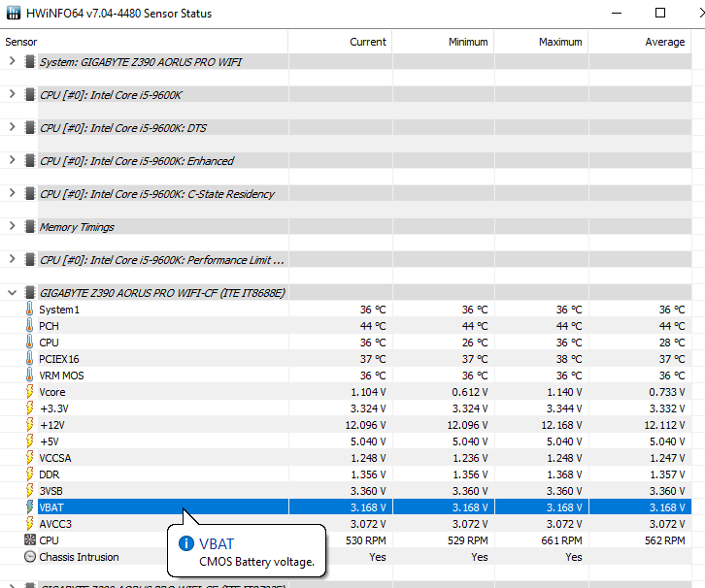Viewport: 705px width, 588px height.
Task: Select the +12V voltage row
Action: (x=346, y=424)
